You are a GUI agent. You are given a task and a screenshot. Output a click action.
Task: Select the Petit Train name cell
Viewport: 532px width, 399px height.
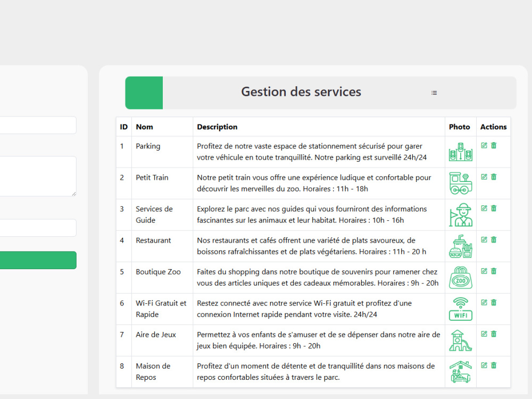pyautogui.click(x=162, y=183)
